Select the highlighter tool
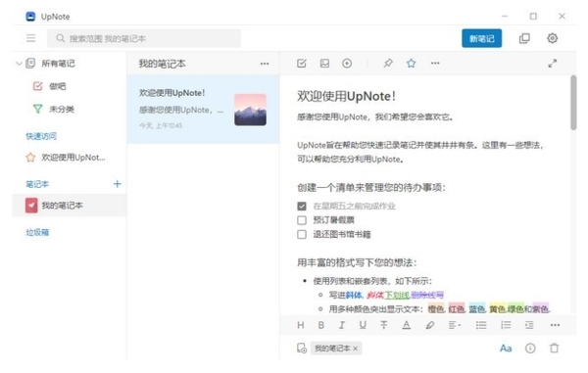Screen dimensions: 588x373 pos(430,325)
